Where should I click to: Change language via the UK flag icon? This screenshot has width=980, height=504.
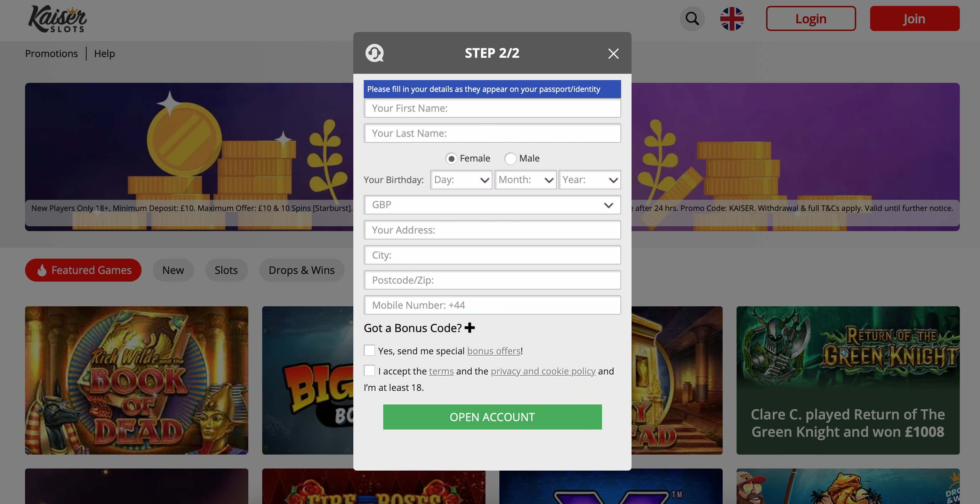tap(732, 19)
